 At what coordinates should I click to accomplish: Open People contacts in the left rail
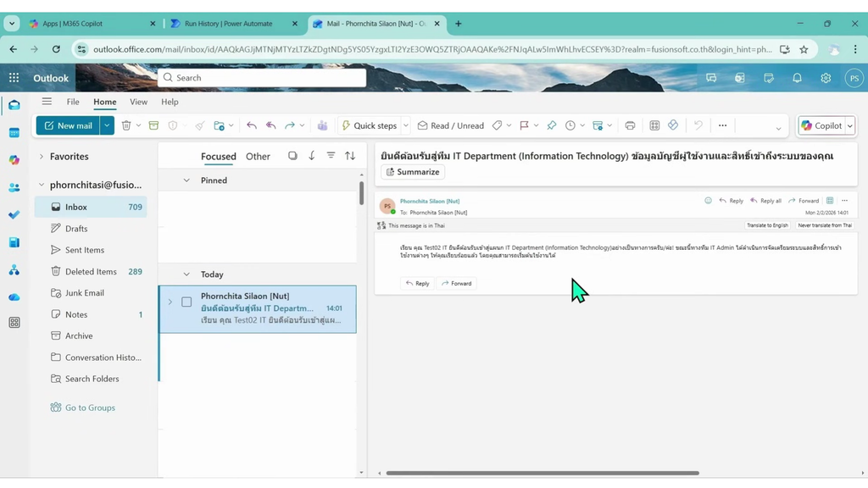tap(14, 187)
